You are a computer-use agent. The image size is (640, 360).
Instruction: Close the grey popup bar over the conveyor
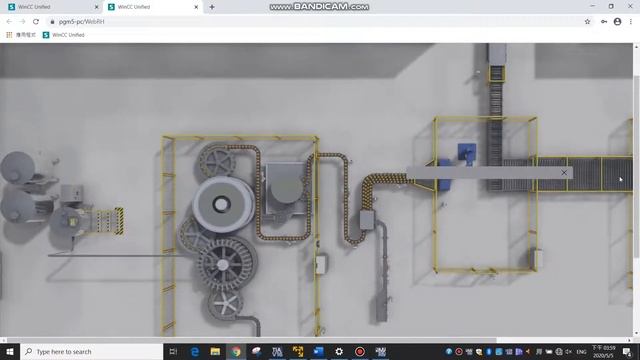(564, 173)
